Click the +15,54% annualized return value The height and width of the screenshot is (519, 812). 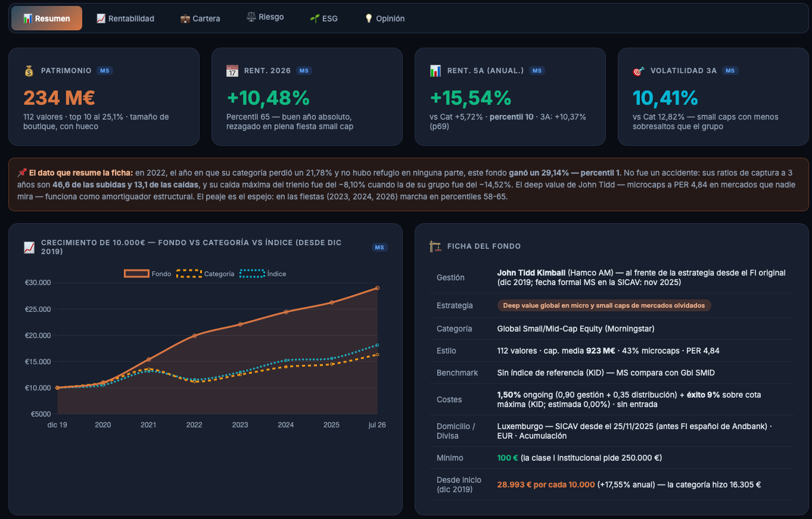(x=471, y=98)
